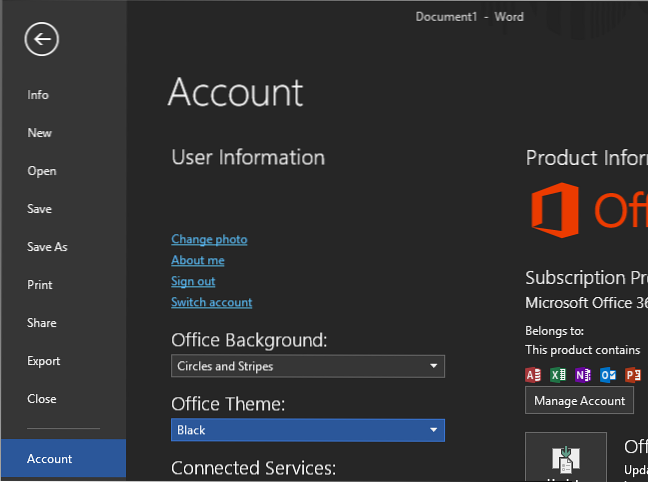The image size is (648, 482).
Task: Click the Sign out link
Action: [x=193, y=281]
